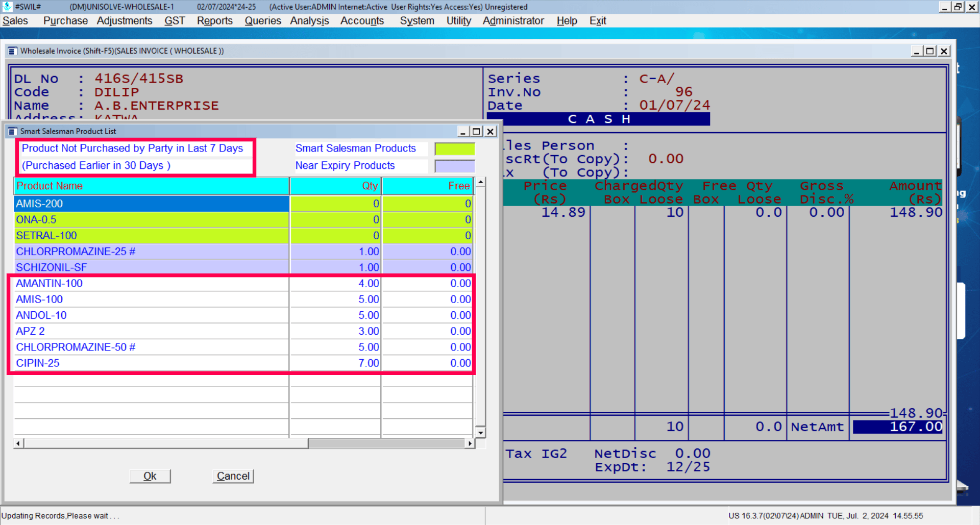Open the Sales menu
Image resolution: width=980 pixels, height=525 pixels.
point(15,21)
